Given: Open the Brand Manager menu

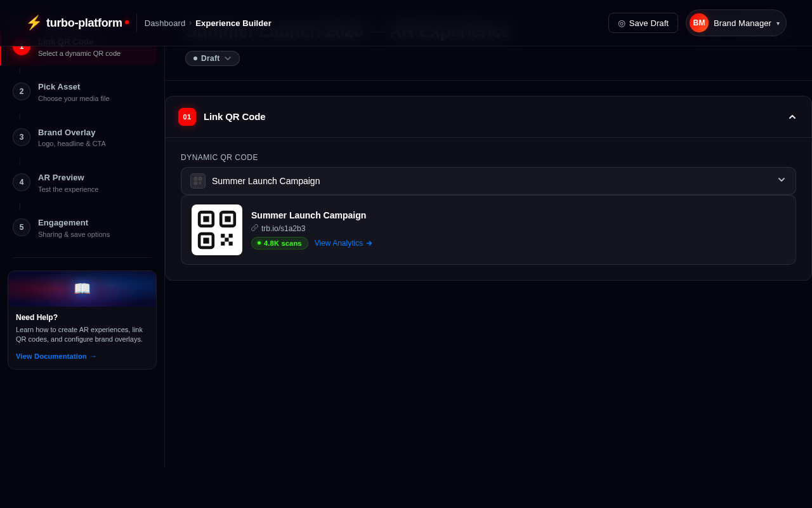Looking at the screenshot, I should (742, 23).
